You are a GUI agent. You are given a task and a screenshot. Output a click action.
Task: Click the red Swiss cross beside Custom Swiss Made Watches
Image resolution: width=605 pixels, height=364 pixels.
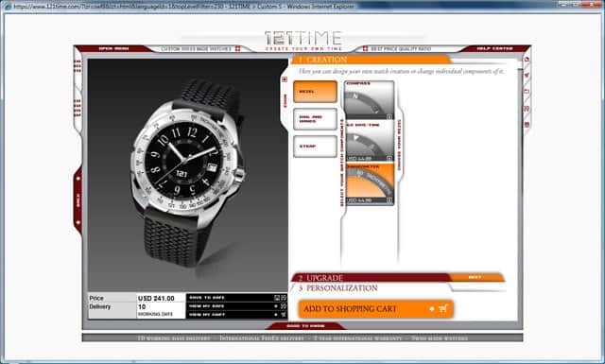237,49
